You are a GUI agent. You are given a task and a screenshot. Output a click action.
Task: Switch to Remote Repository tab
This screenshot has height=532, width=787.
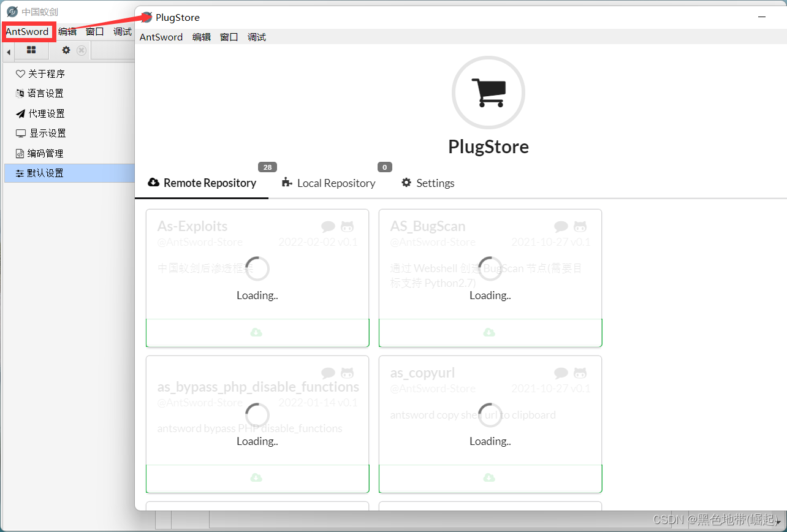[202, 183]
